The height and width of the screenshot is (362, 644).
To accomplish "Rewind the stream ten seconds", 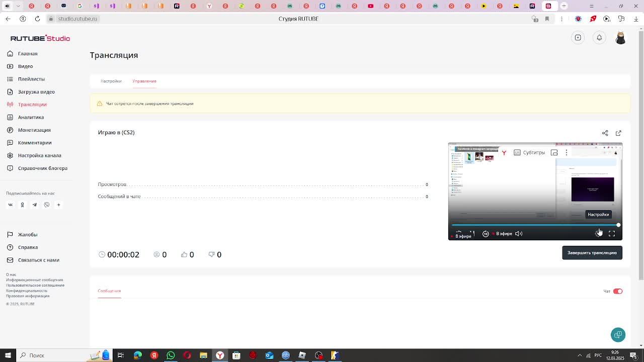I will [486, 233].
